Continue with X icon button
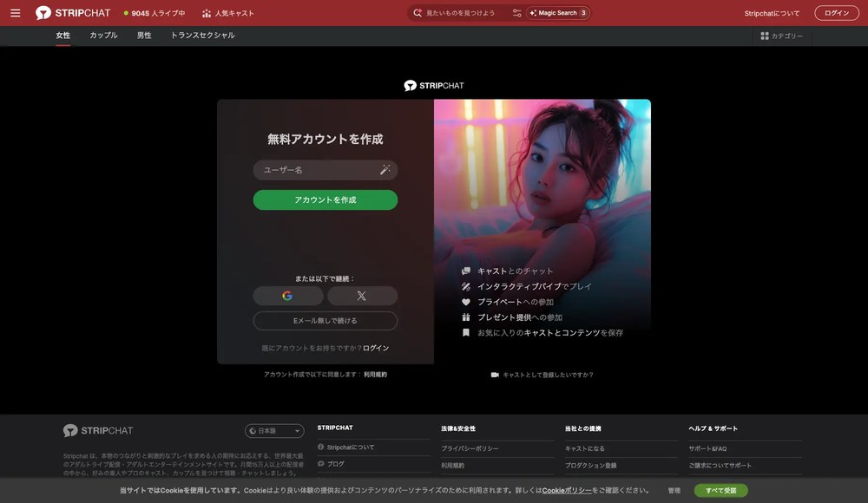The height and width of the screenshot is (503, 868). click(362, 296)
